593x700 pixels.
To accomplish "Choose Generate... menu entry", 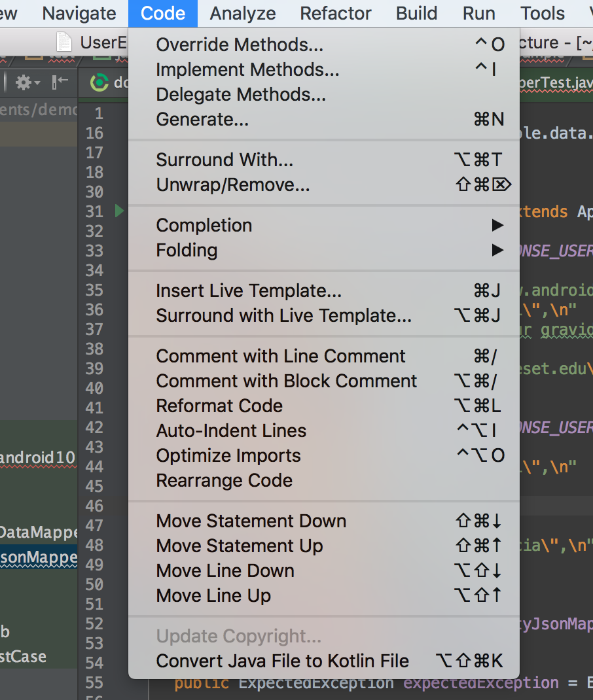I will point(202,120).
